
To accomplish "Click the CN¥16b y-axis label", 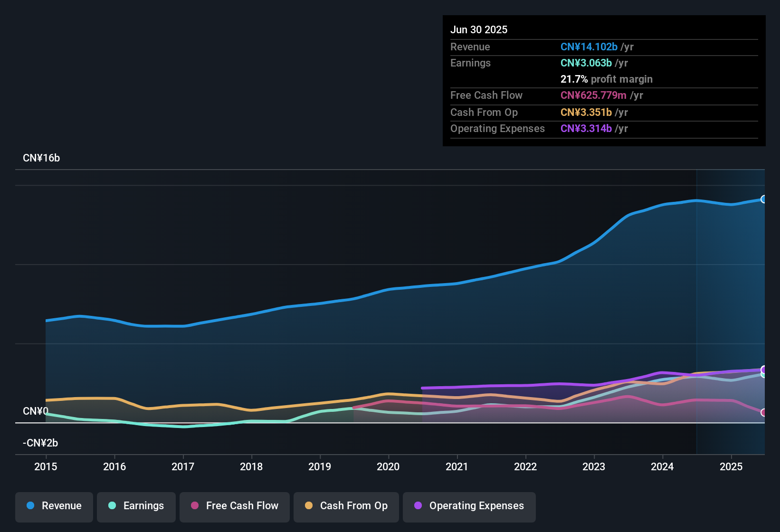I will 41,158.
